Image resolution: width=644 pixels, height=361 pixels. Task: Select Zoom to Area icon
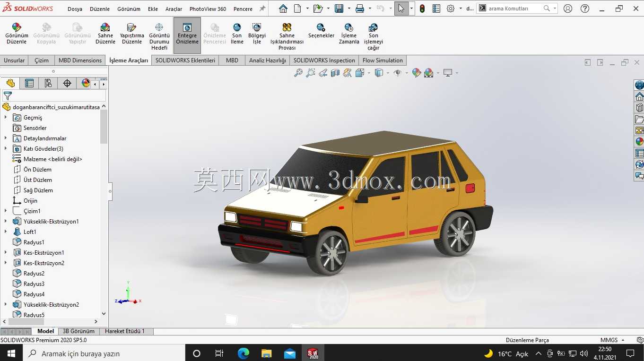(311, 73)
